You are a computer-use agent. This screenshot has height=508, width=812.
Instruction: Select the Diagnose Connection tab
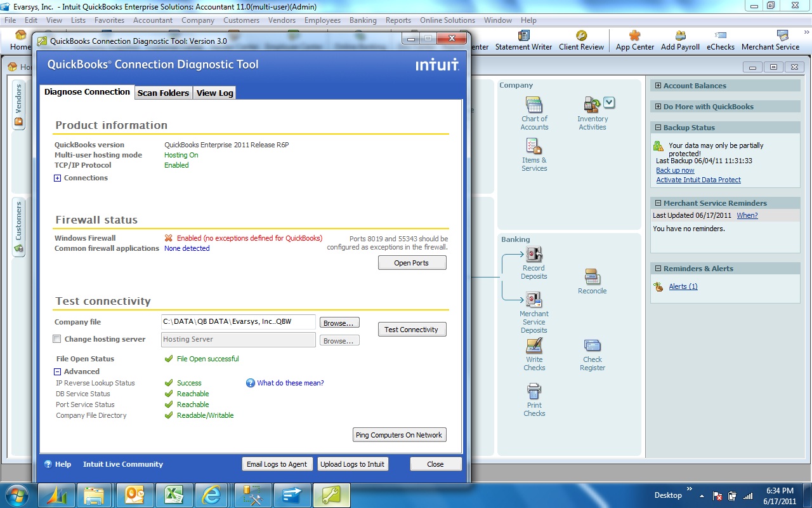(x=87, y=92)
